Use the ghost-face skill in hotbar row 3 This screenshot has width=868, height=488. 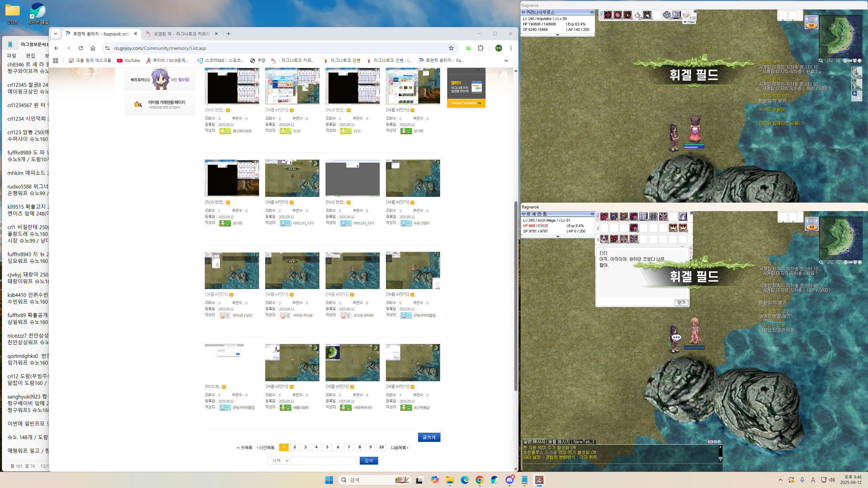point(604,239)
